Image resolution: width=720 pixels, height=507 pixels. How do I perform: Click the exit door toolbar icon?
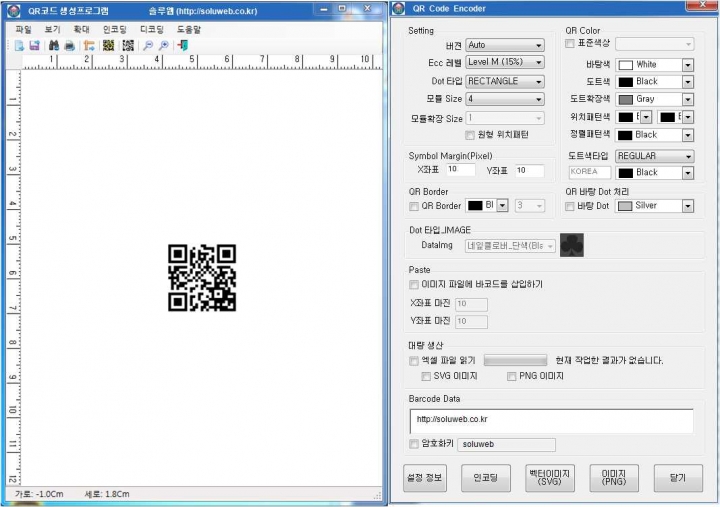(183, 45)
